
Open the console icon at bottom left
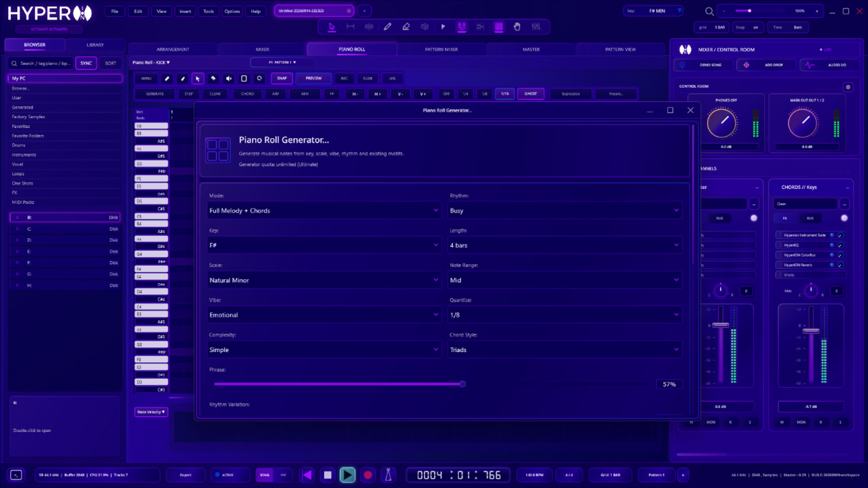[16, 475]
